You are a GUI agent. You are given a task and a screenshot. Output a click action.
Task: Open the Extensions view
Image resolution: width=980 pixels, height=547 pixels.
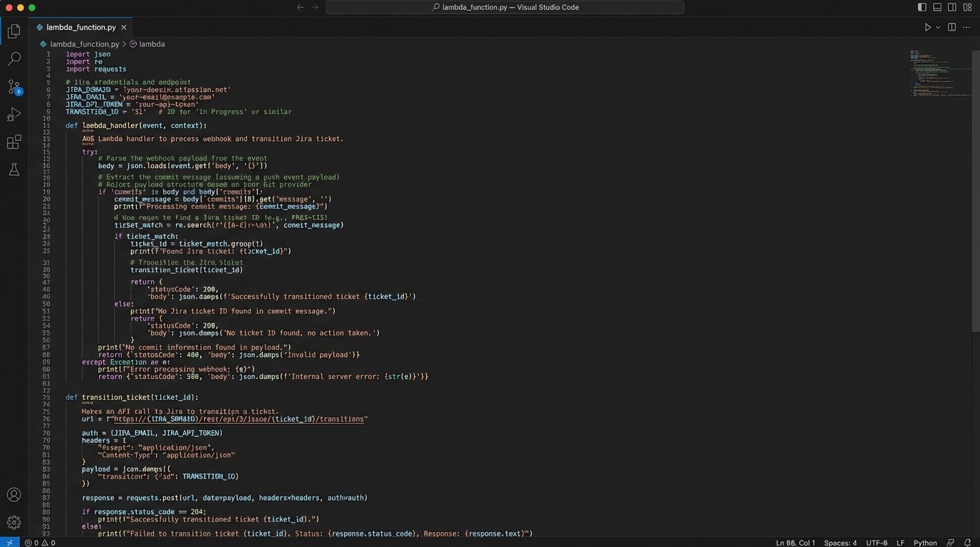pos(14,142)
